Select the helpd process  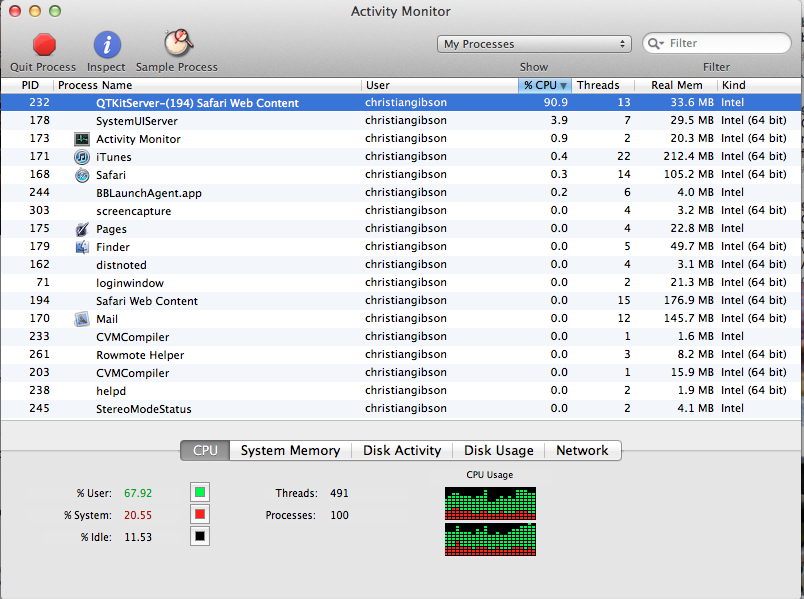400,390
